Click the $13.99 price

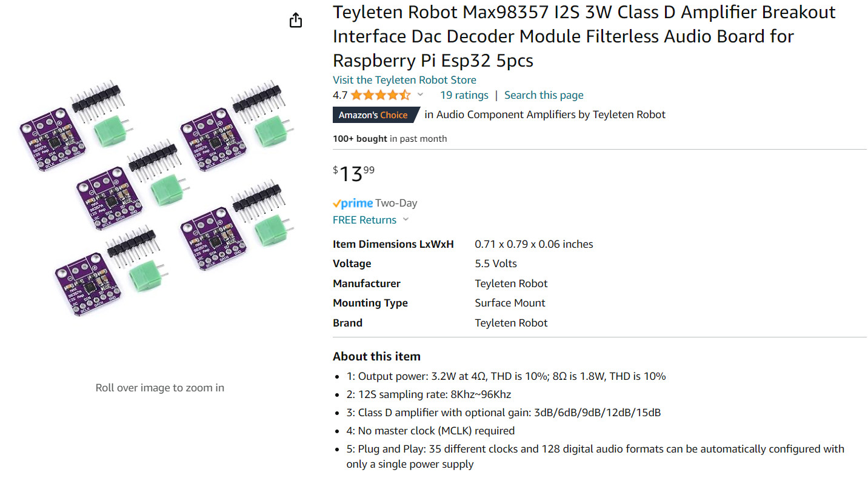point(353,174)
